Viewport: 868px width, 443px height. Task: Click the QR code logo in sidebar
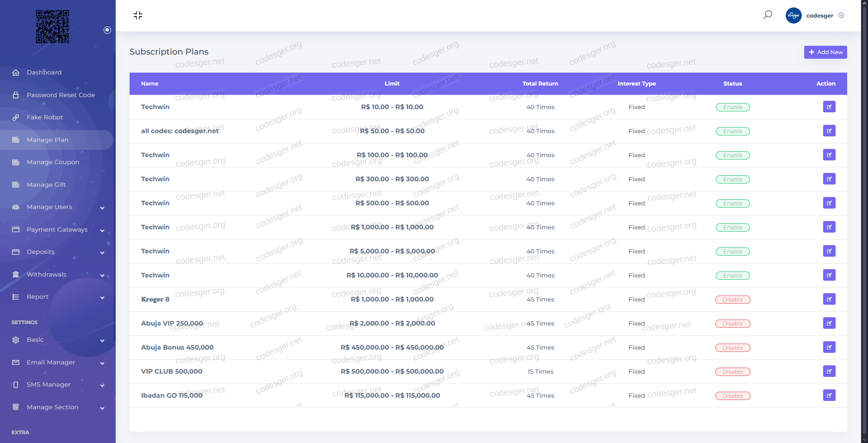tap(53, 27)
